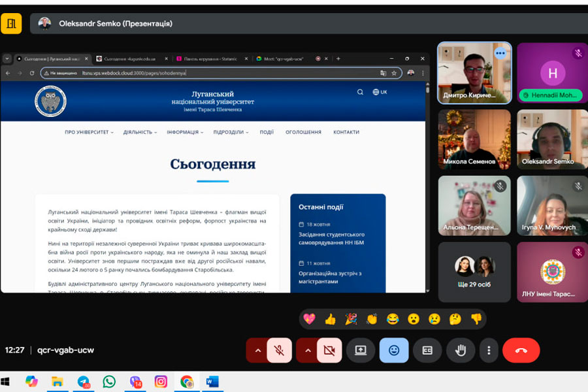Send the party popper reaction

(x=351, y=319)
